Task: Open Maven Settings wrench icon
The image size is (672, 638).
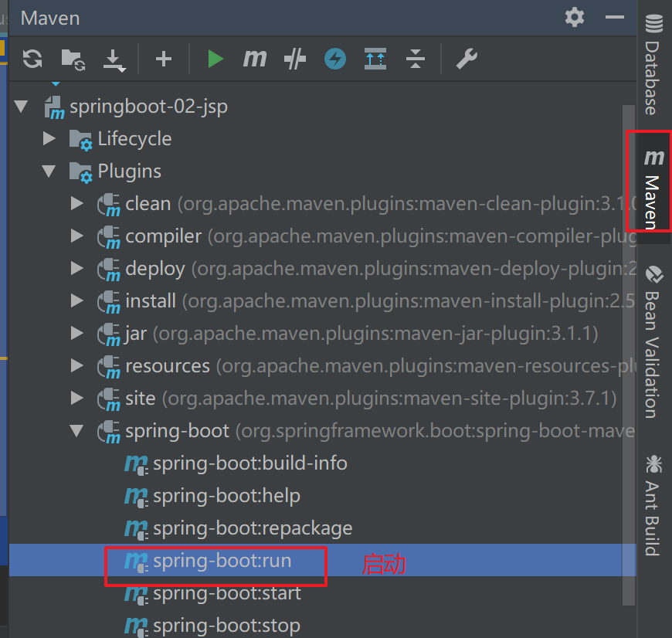Action: pyautogui.click(x=467, y=59)
